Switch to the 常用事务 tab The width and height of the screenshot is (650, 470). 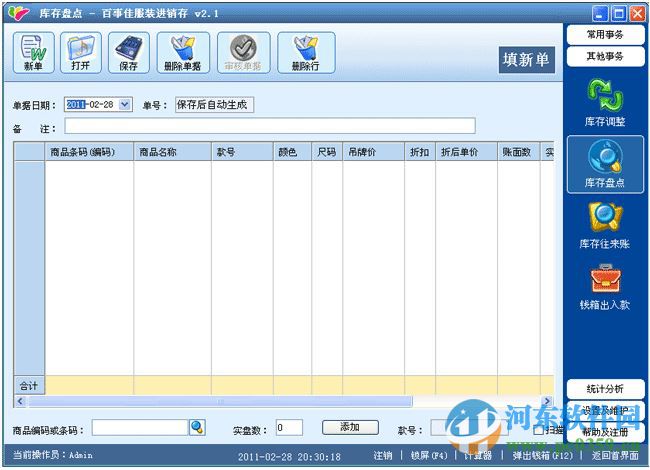(x=605, y=34)
